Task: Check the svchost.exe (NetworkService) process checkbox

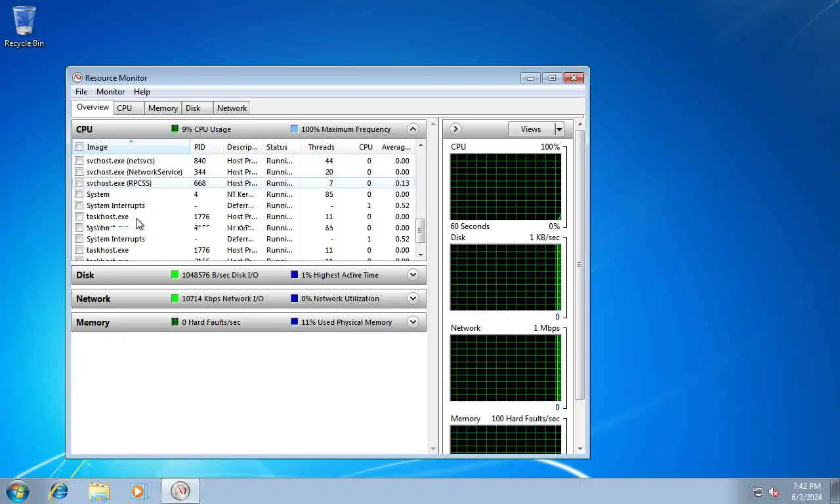Action: [79, 172]
